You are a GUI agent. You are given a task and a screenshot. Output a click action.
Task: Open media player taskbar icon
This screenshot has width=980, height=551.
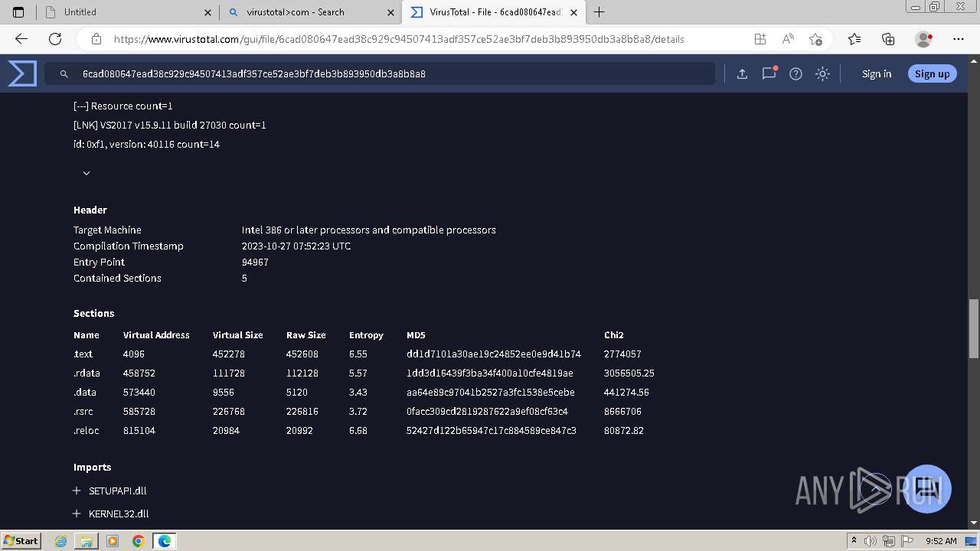(113, 541)
